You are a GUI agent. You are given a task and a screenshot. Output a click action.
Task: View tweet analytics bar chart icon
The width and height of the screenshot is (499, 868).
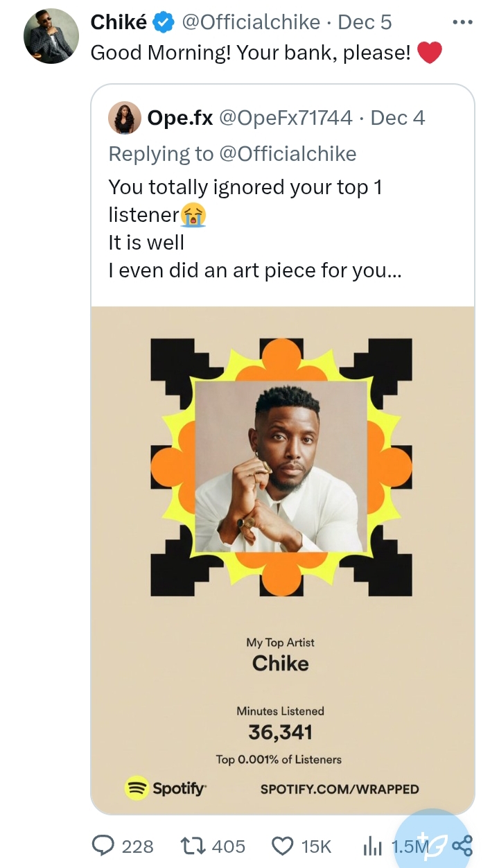tap(373, 846)
